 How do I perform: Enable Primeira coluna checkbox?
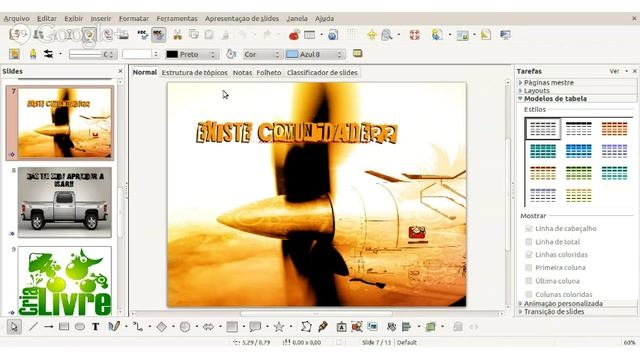coord(529,268)
